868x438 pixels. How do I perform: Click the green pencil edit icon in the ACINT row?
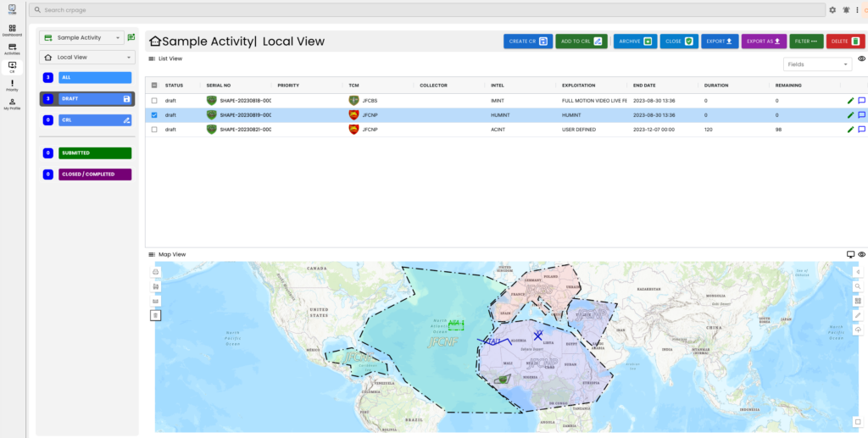click(850, 130)
